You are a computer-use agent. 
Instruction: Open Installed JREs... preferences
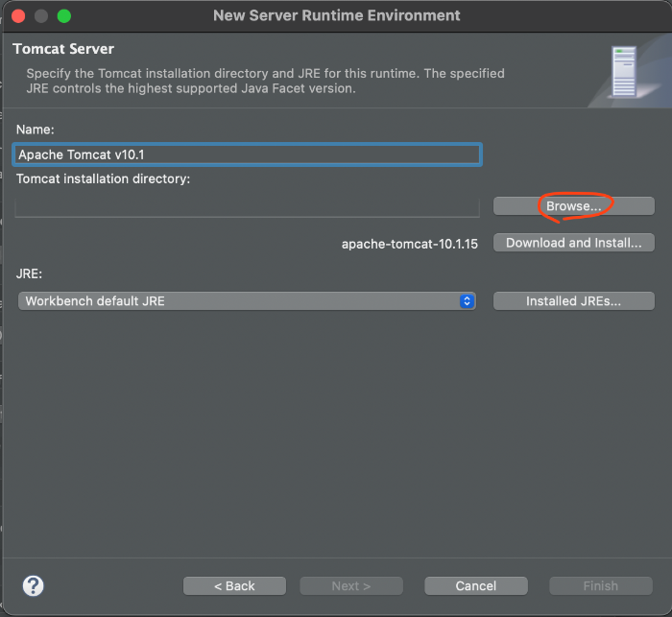tap(573, 301)
